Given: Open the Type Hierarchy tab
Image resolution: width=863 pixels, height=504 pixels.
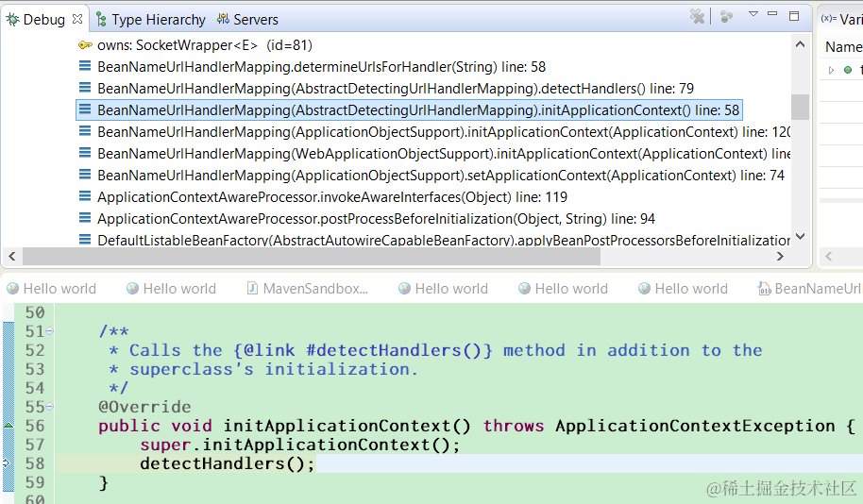Looking at the screenshot, I should point(151,20).
